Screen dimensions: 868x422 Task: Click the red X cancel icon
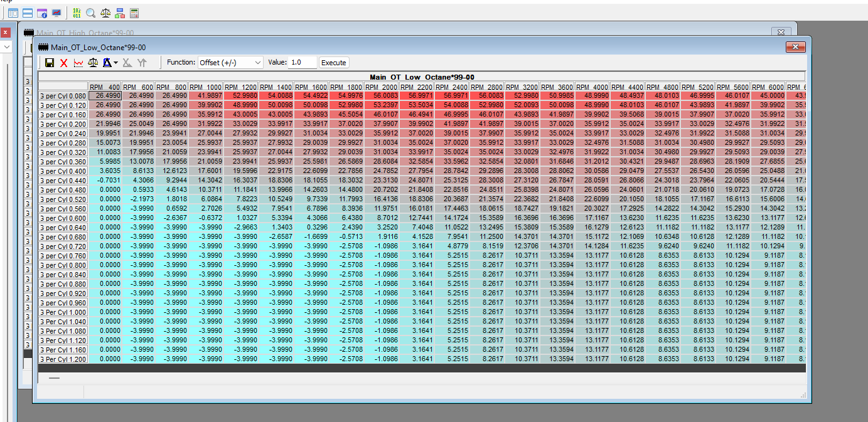point(64,63)
